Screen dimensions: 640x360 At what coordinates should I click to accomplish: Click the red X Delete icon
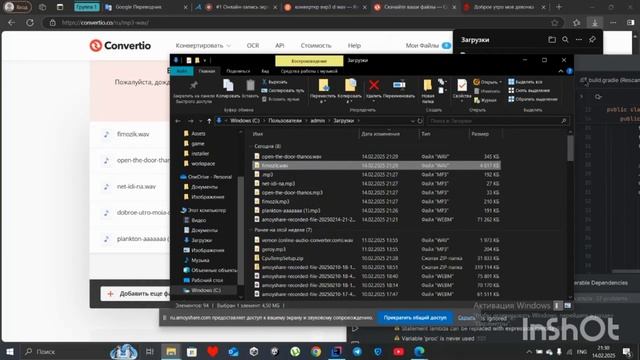374,85
